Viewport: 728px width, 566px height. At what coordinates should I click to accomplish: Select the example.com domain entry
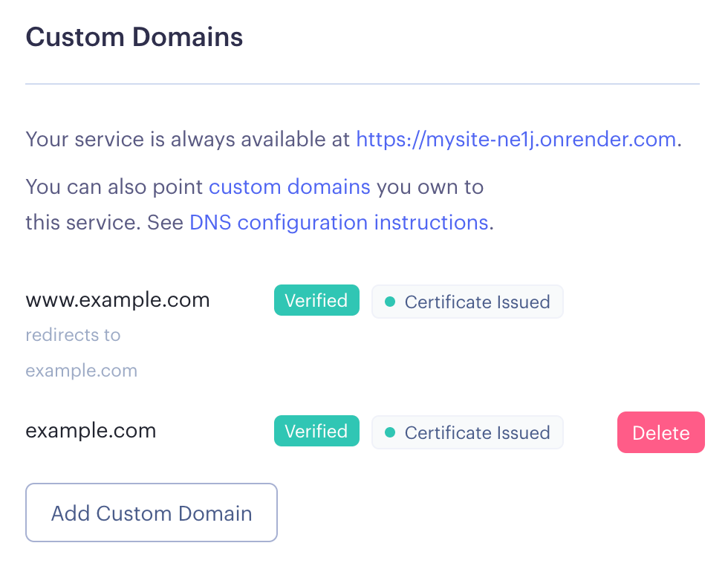point(91,430)
